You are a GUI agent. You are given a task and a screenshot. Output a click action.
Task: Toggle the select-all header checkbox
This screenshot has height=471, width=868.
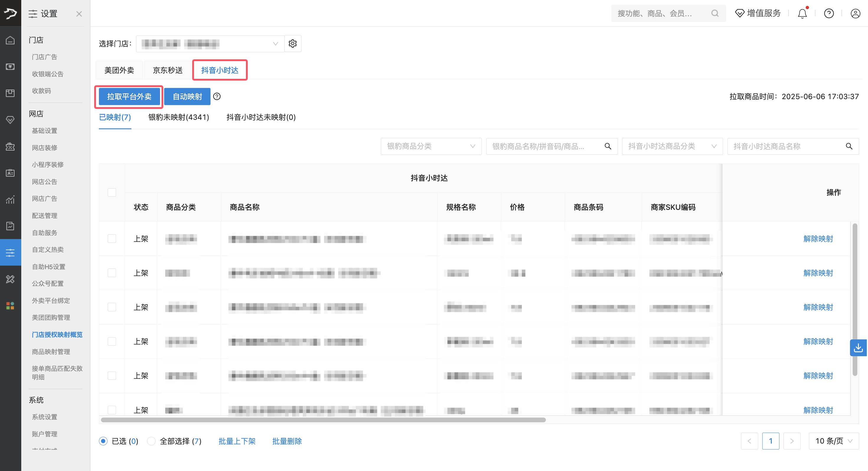[112, 192]
